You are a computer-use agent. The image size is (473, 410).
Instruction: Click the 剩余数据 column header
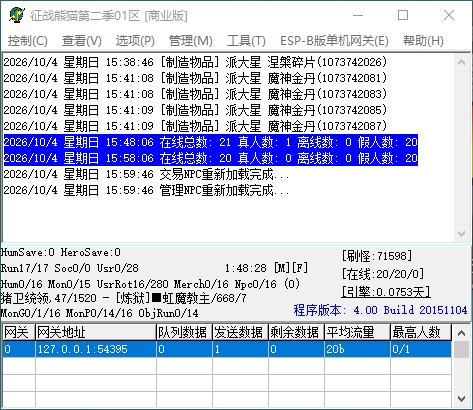(x=296, y=332)
